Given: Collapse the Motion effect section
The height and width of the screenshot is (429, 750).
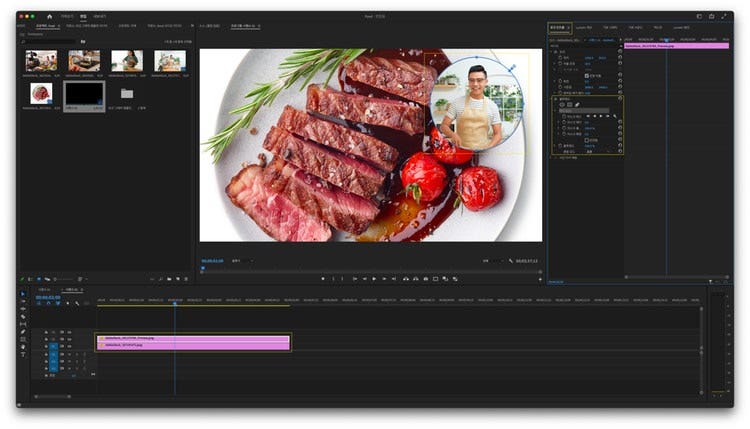Looking at the screenshot, I should pos(551,52).
